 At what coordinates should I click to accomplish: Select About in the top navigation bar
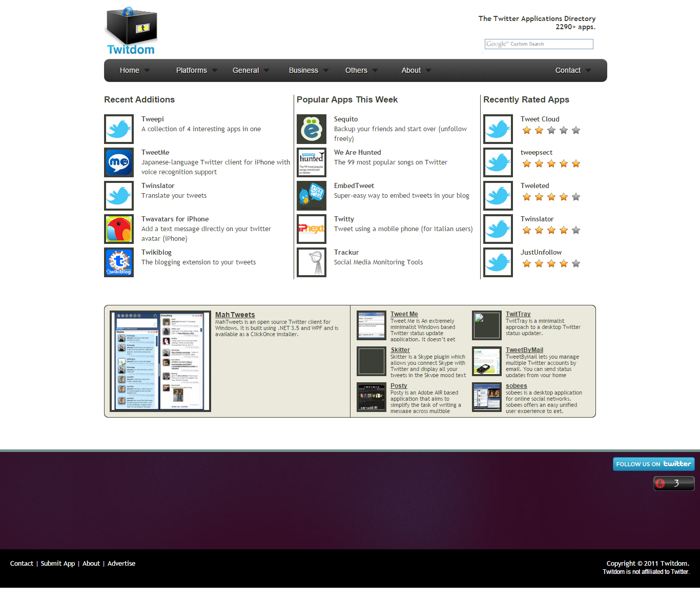pyautogui.click(x=411, y=70)
